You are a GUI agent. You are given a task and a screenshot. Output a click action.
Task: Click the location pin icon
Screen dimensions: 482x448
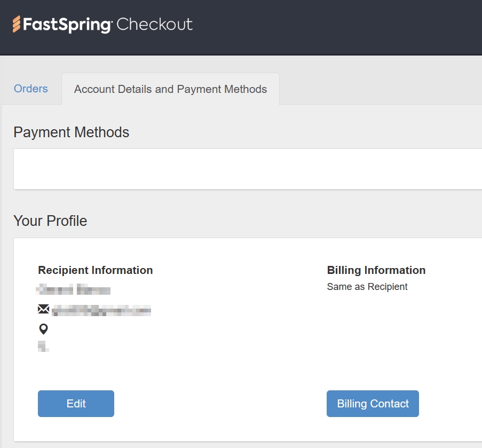tap(43, 329)
